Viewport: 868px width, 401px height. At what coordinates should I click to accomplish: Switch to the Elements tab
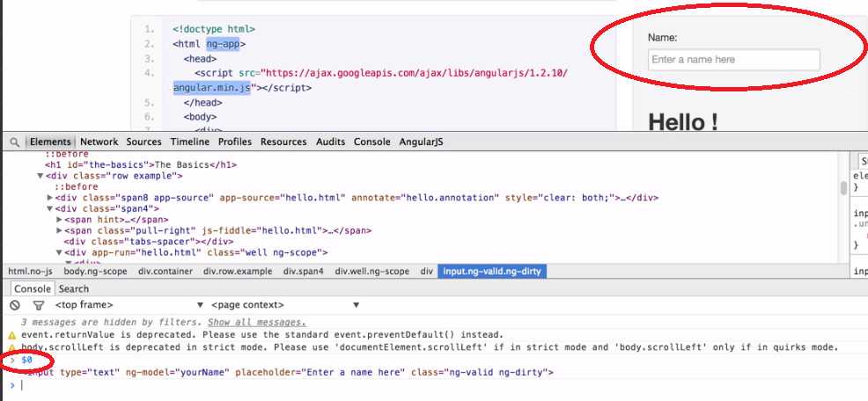[50, 142]
